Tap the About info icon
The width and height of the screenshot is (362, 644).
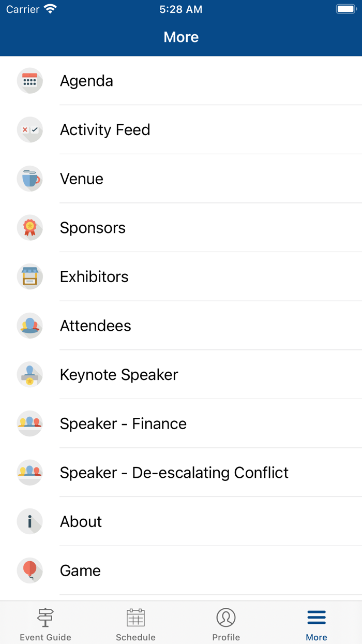tap(29, 521)
